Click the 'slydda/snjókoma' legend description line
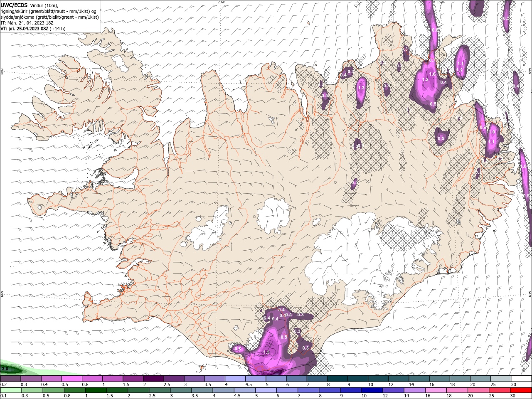 [49, 17]
